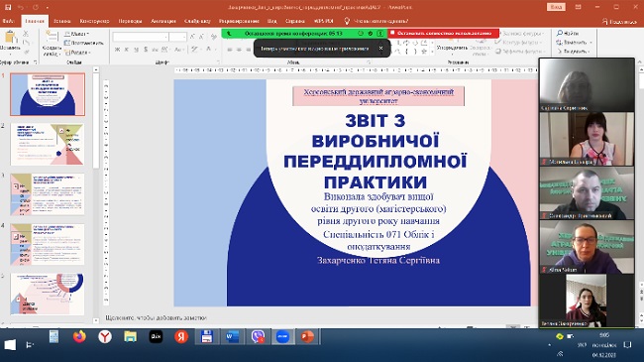
Task: Select slide 1 thumbnail
Action: pos(48,94)
